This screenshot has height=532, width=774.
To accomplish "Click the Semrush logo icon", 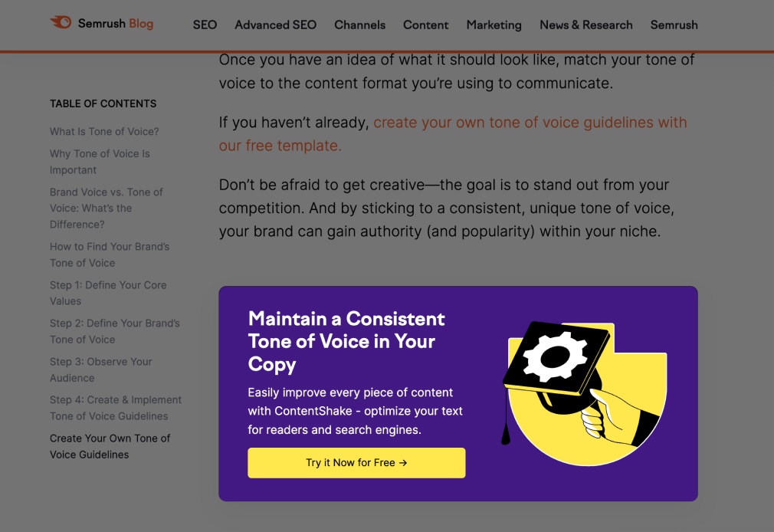I will [x=61, y=22].
